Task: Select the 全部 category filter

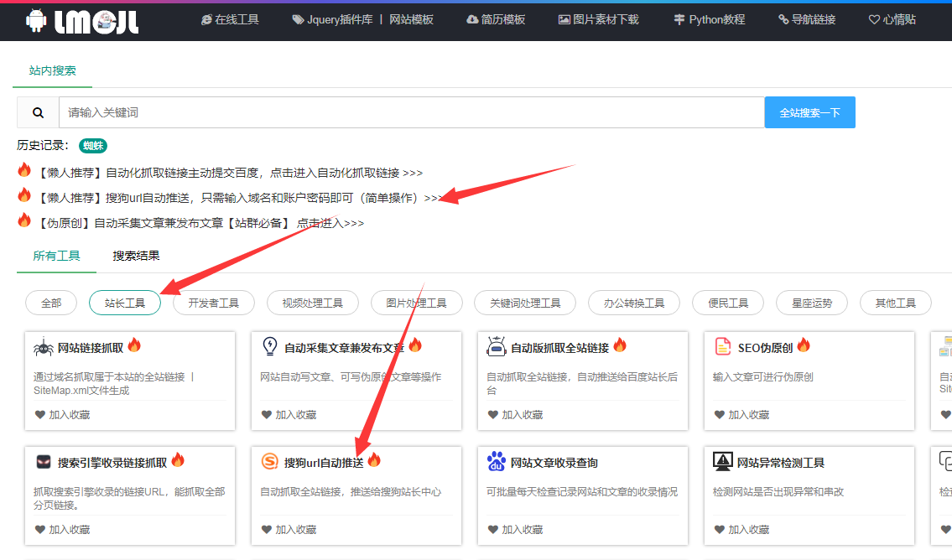Action: [x=51, y=303]
